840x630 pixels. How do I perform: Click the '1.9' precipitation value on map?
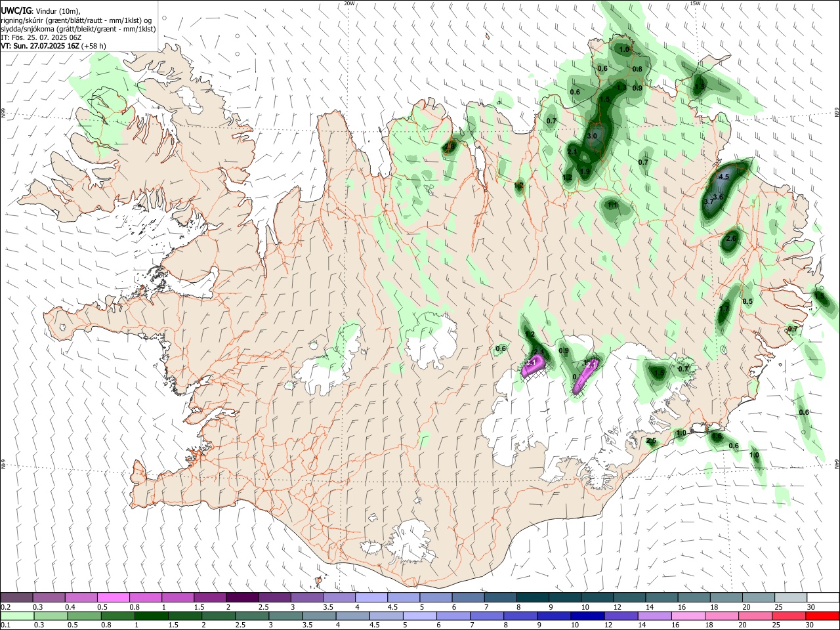585,171
